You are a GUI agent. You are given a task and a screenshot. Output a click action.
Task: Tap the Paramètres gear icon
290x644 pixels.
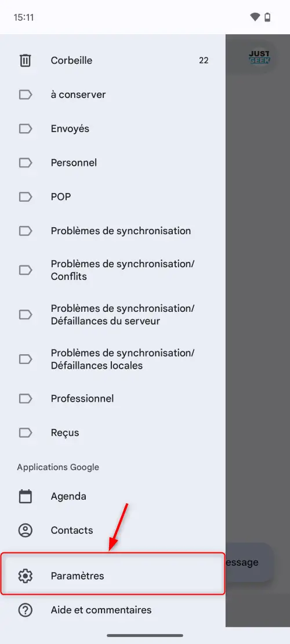click(26, 576)
